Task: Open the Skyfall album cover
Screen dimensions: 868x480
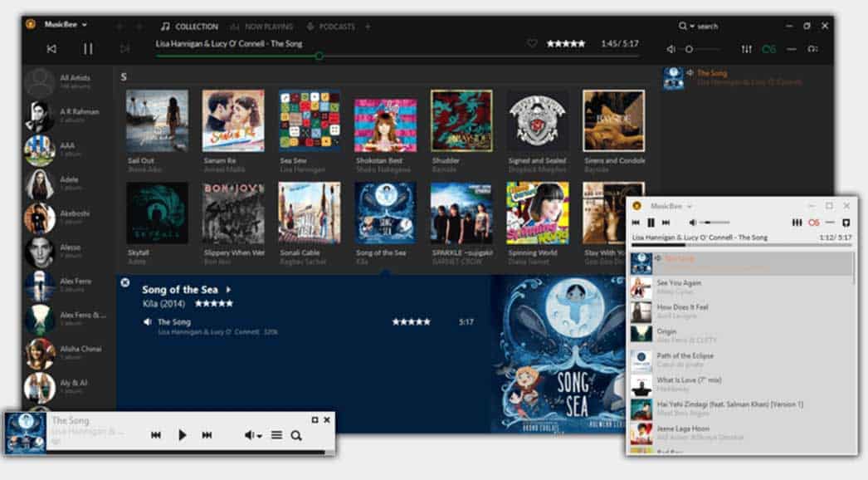Action: [x=157, y=213]
